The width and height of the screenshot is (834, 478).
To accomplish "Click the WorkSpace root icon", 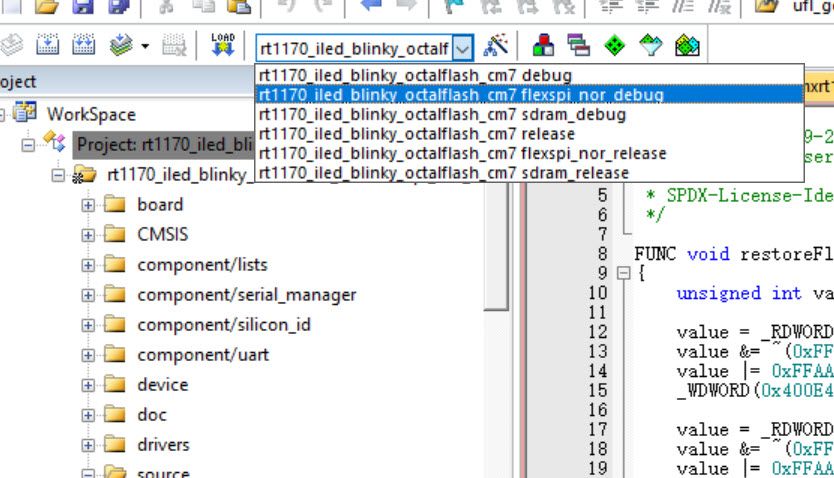I will 26,113.
